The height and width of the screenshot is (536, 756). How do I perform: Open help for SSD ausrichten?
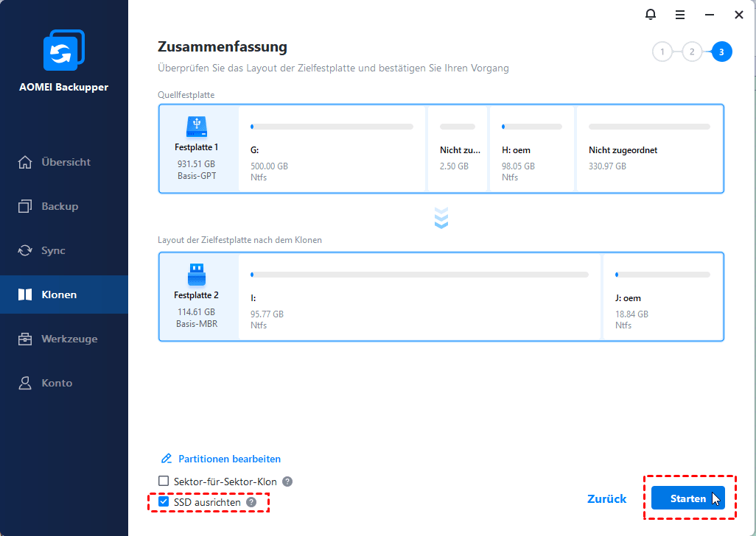pos(251,502)
